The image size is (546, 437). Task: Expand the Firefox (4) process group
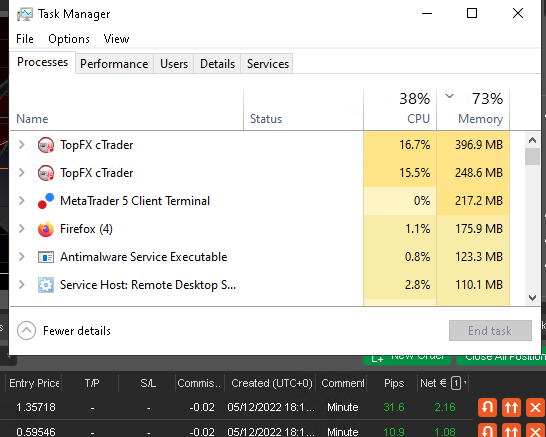(21, 229)
